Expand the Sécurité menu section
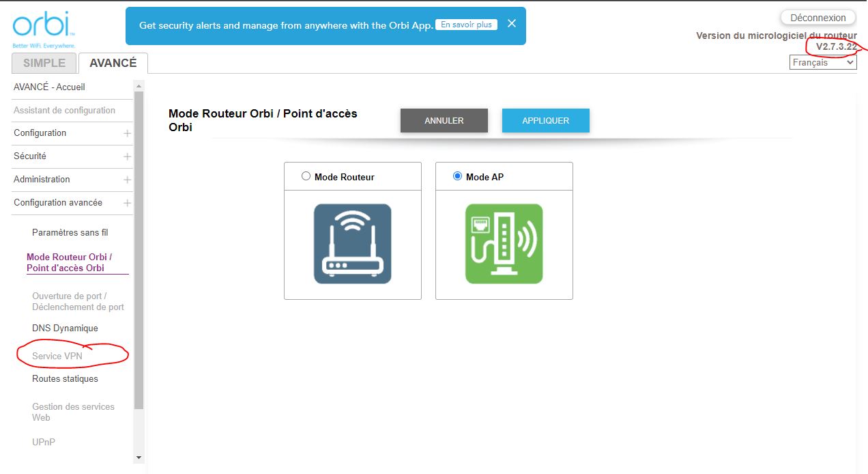 [x=127, y=156]
